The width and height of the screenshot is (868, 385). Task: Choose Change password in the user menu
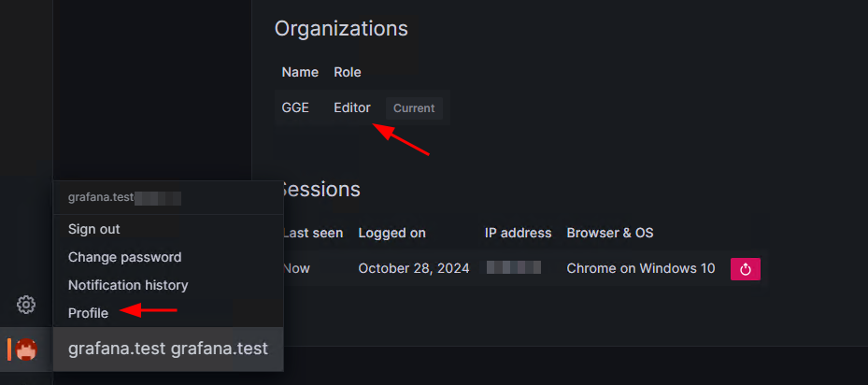124,257
